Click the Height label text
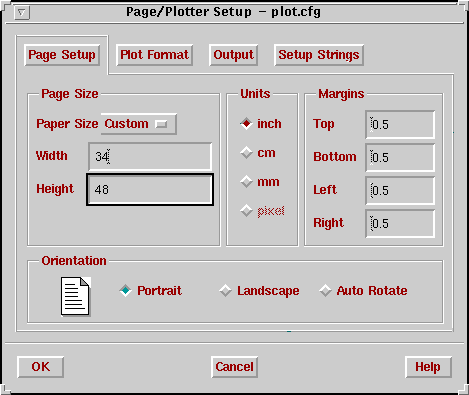This screenshot has height=395, width=469. pyautogui.click(x=55, y=189)
